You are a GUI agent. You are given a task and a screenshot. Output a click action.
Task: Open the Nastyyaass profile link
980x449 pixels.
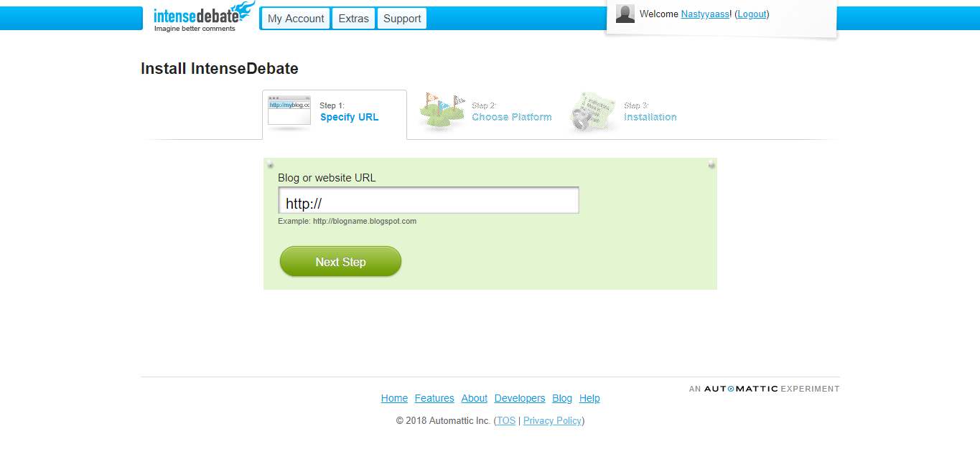pos(705,14)
